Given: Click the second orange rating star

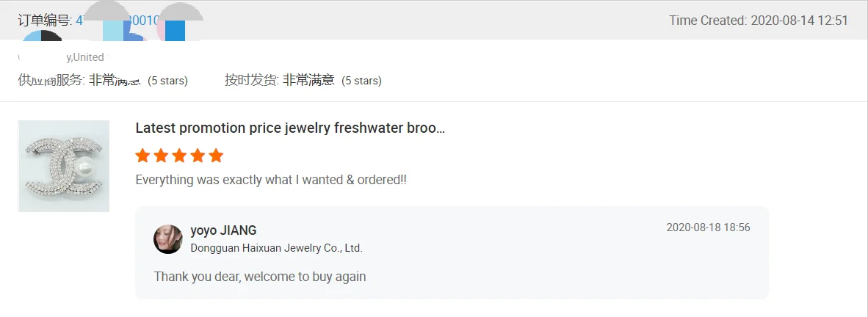Looking at the screenshot, I should [161, 156].
